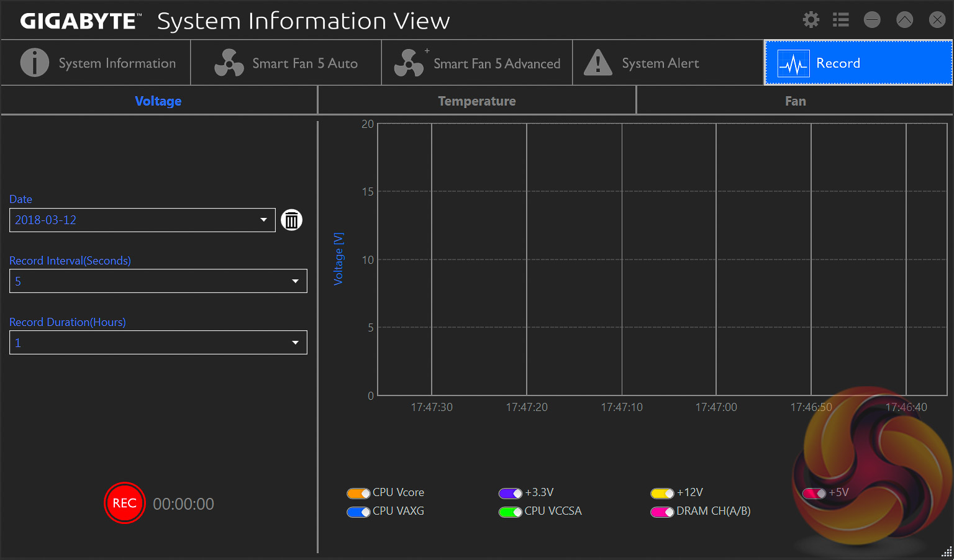This screenshot has height=560, width=954.
Task: Collapse window with the up-arrow button
Action: click(x=904, y=20)
